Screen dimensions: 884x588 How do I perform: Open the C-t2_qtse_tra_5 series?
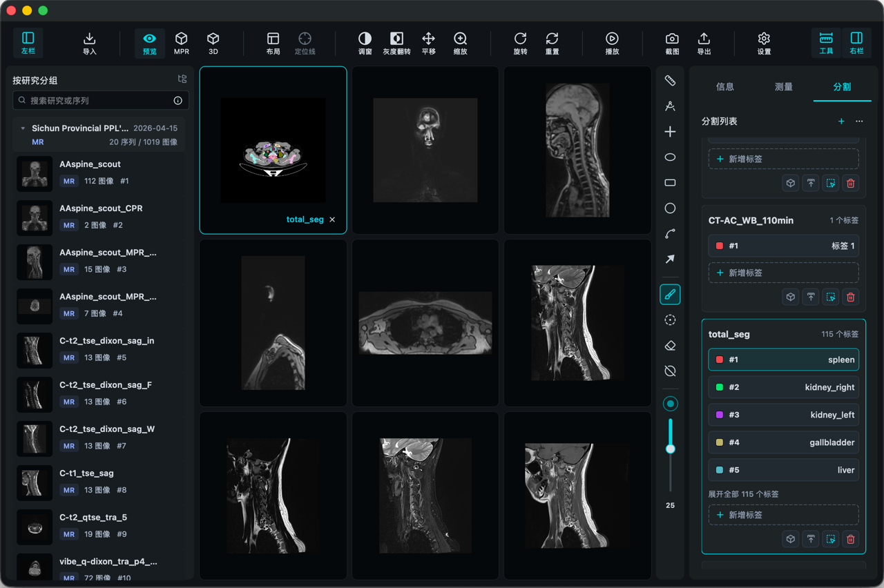coord(101,526)
